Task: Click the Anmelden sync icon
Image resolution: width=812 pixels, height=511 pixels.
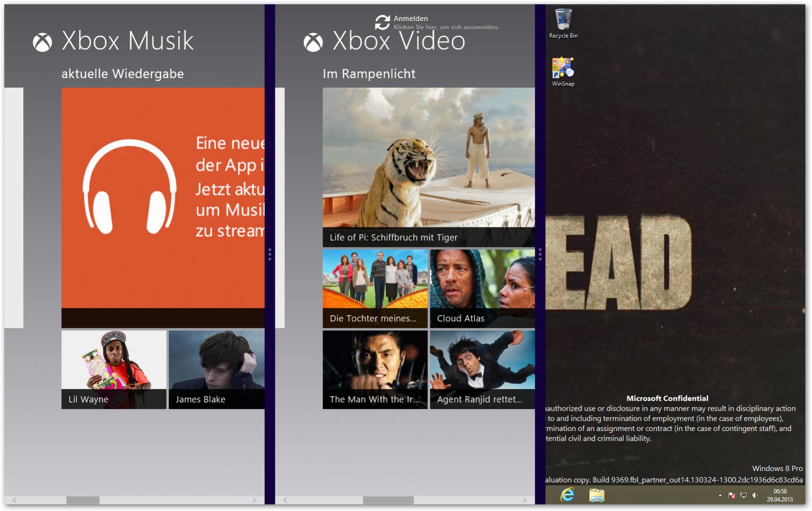Action: pos(382,22)
